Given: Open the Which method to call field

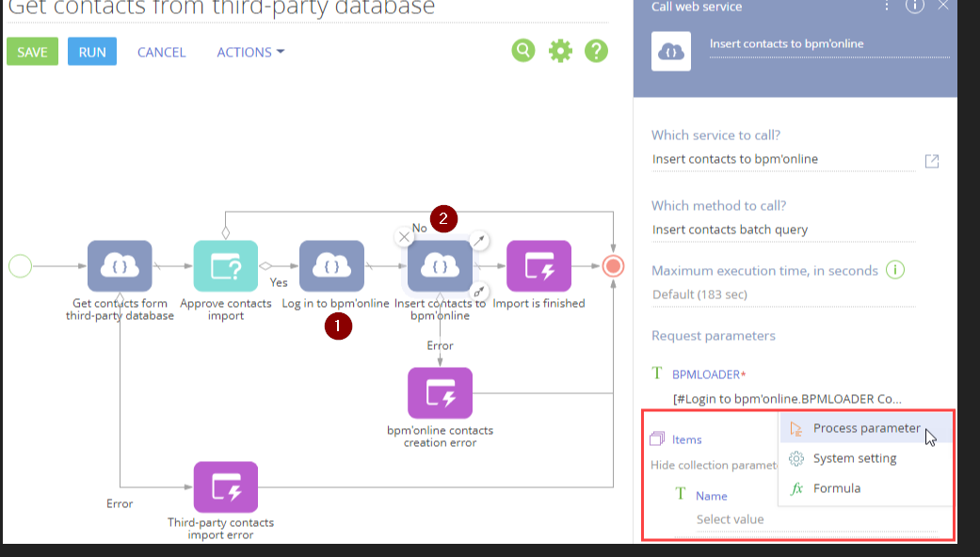Looking at the screenshot, I should click(783, 230).
